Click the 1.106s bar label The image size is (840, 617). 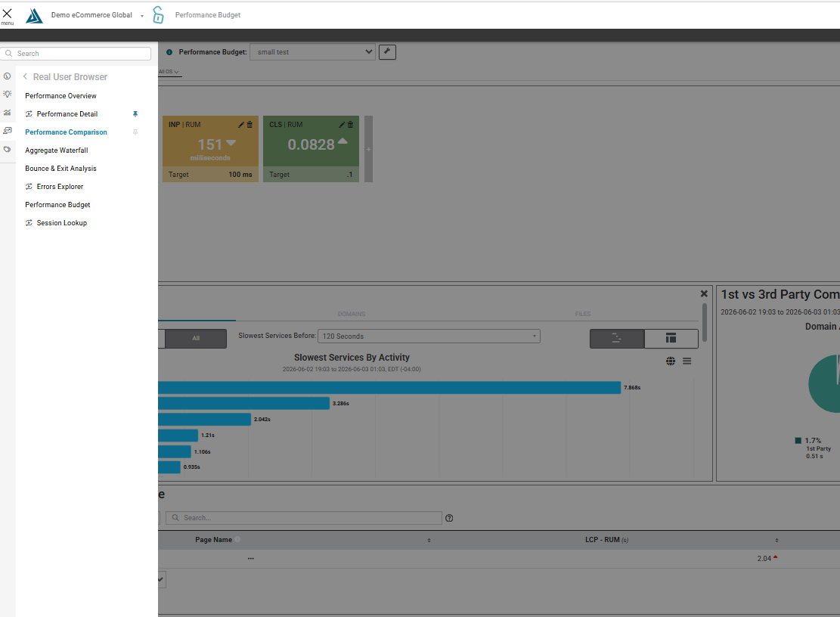tap(203, 452)
